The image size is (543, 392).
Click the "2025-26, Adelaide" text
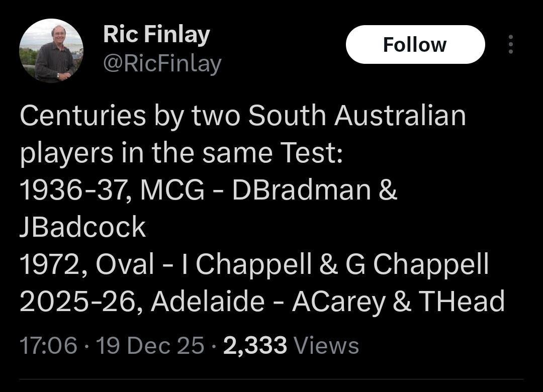click(x=142, y=301)
